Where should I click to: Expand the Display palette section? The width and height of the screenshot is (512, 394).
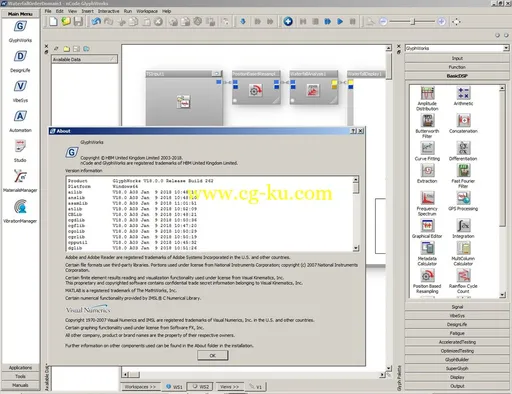(457, 377)
